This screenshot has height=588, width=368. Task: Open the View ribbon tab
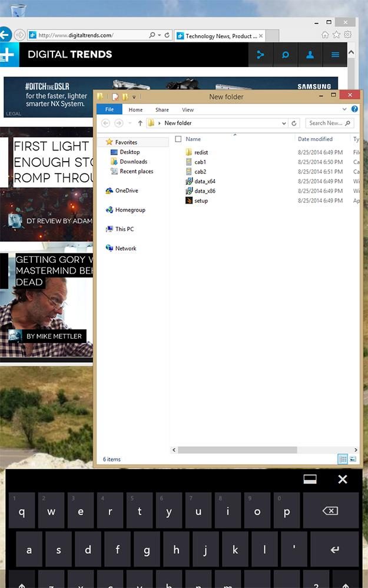[188, 110]
